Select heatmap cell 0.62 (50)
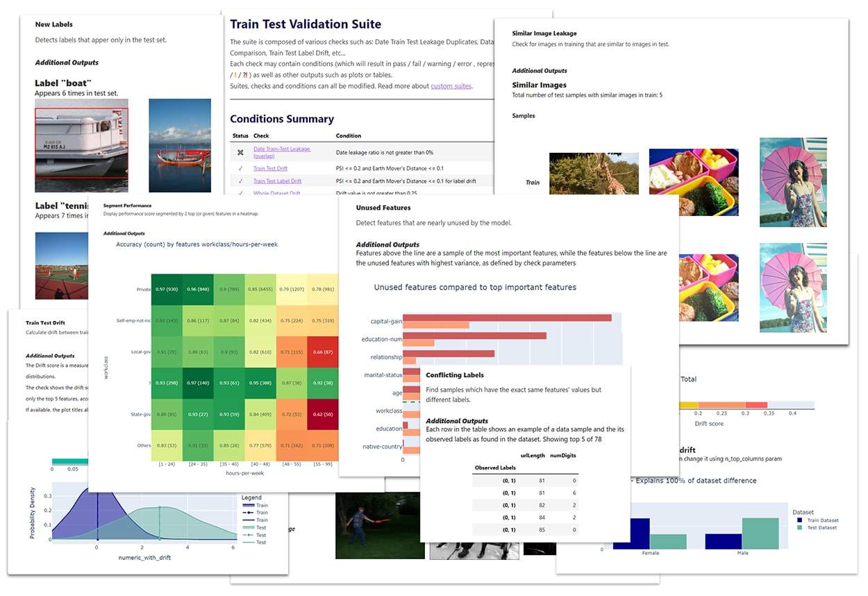The height and width of the screenshot is (596, 868). pos(324,415)
